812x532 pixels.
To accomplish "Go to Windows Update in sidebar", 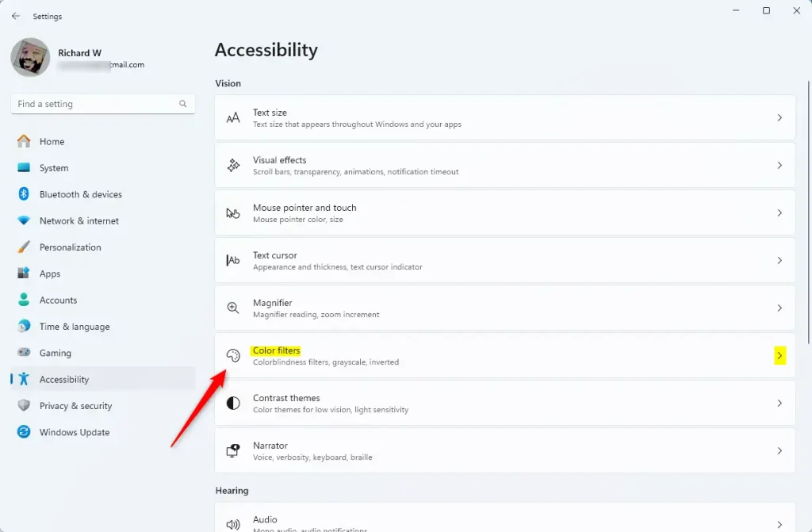I will 75,432.
